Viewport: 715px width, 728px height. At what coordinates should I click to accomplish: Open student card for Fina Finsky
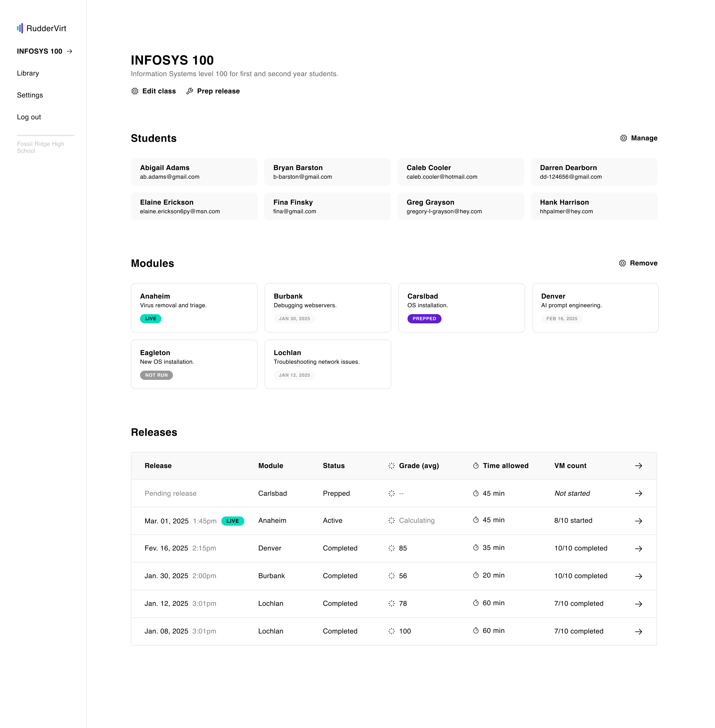(x=327, y=206)
